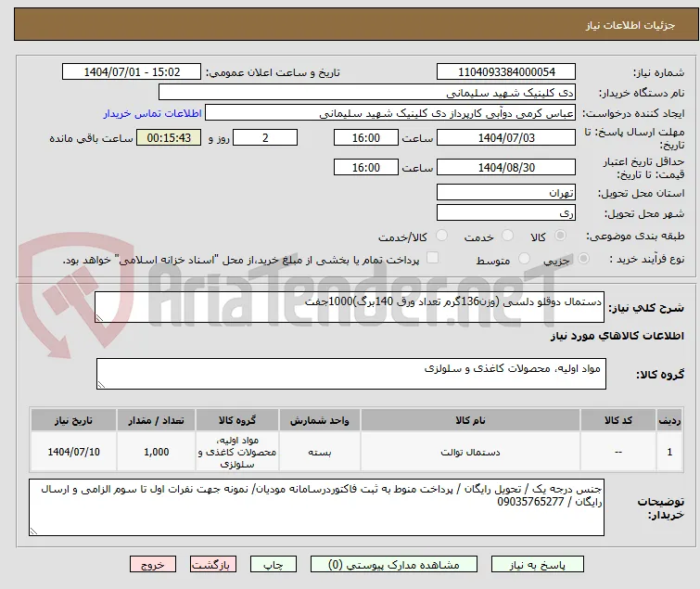Click the چاپ print button
This screenshot has height=589, width=700.
[274, 565]
